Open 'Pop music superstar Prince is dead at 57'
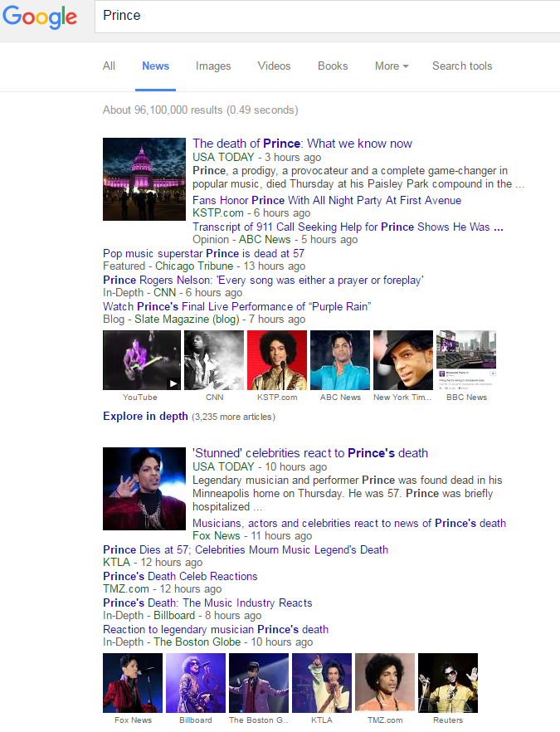 (203, 253)
